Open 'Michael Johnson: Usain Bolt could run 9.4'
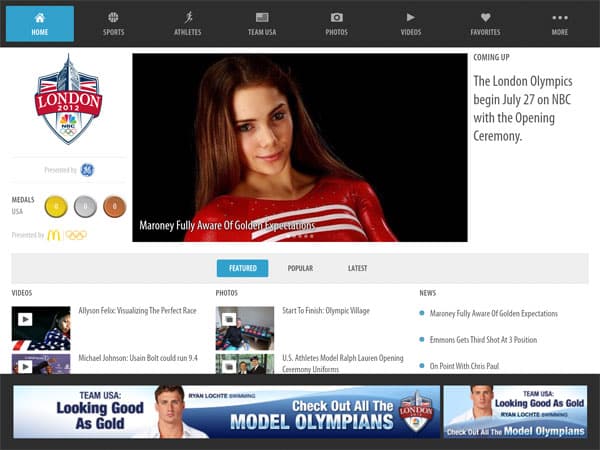 click(138, 358)
